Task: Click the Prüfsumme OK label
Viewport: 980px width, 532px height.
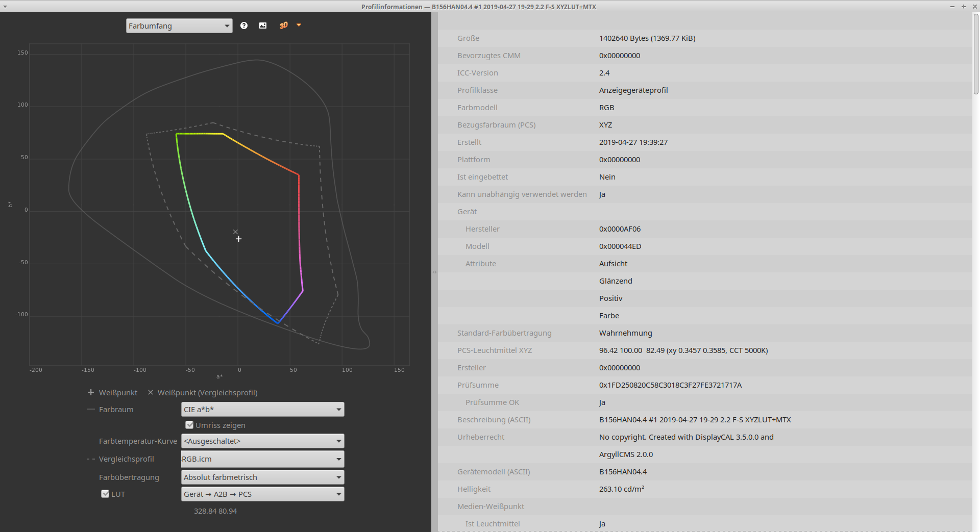Action: (492, 402)
